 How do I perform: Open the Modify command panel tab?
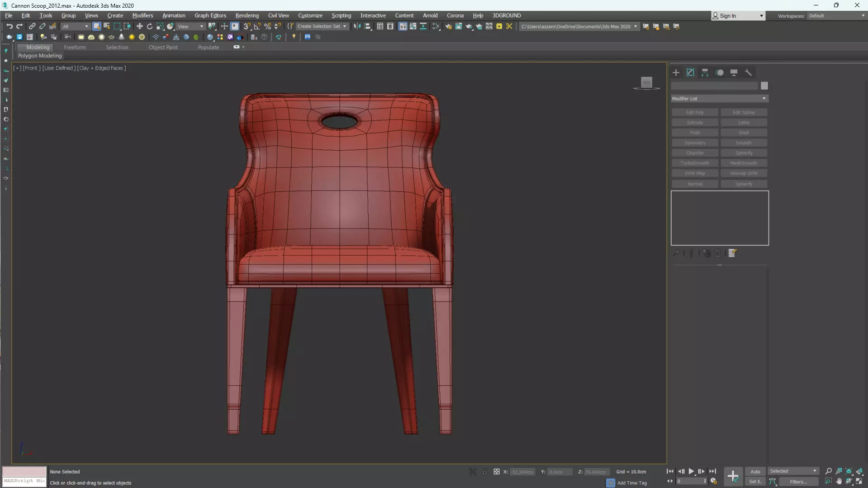(x=690, y=72)
